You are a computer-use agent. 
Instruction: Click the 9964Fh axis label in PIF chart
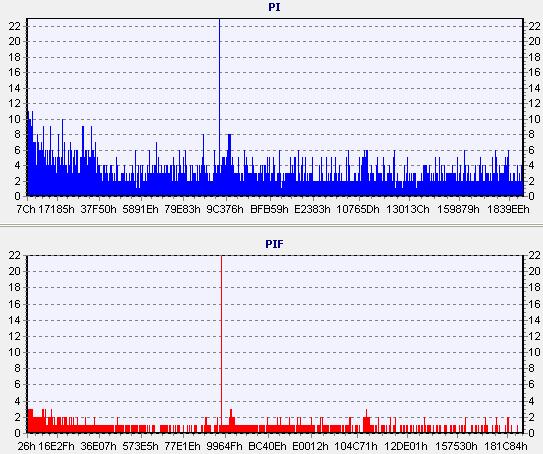coord(224,446)
